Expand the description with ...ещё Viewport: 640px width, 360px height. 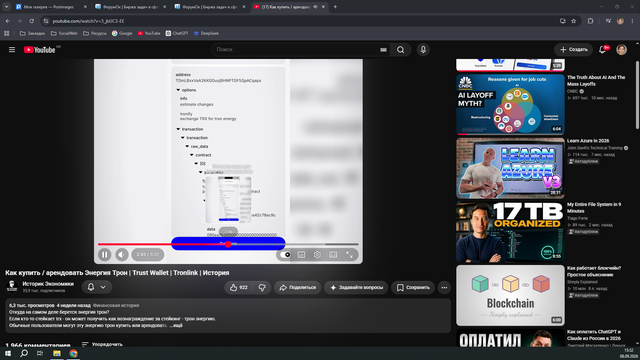tap(176, 325)
